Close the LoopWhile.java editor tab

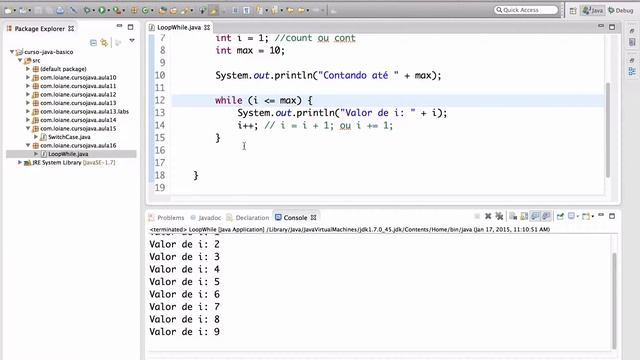(x=207, y=27)
